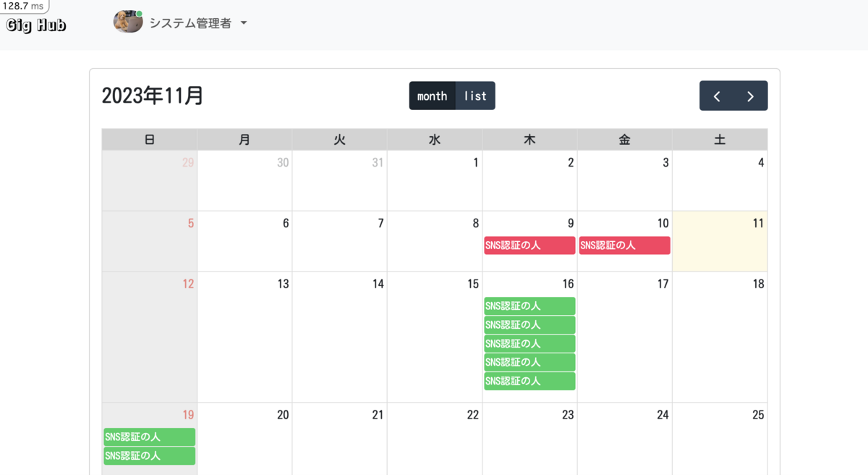Click the day number 9
Image resolution: width=868 pixels, height=475 pixels.
click(571, 223)
